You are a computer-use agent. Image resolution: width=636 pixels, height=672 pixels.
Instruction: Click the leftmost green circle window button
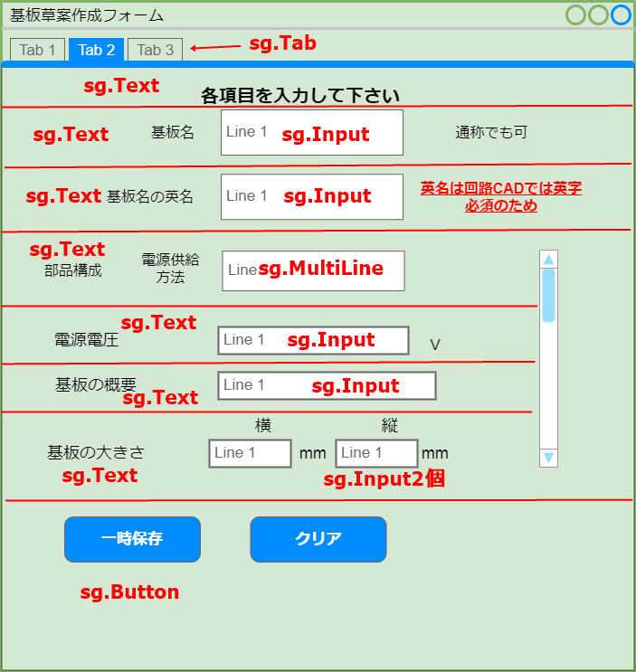tap(575, 15)
